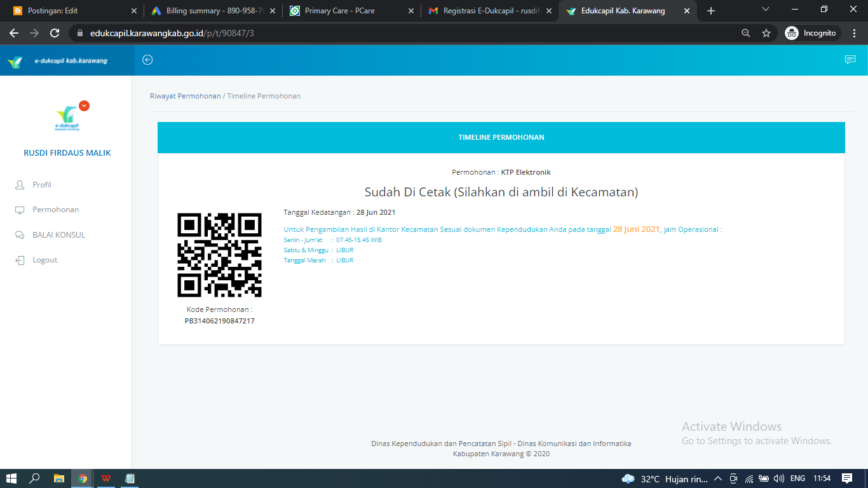868x488 pixels.
Task: Click the lock site info icon
Action: coord(80,33)
